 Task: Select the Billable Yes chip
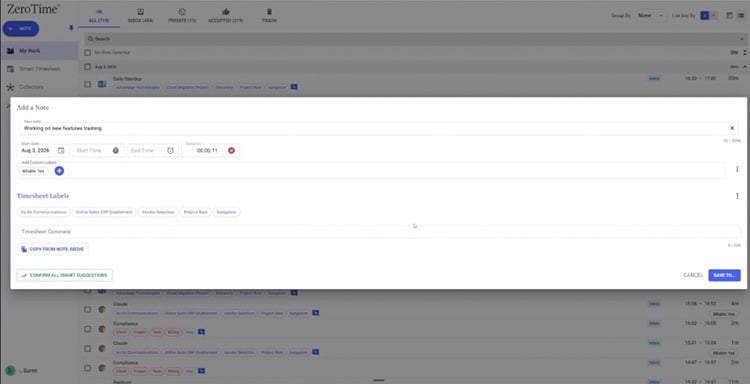point(33,171)
